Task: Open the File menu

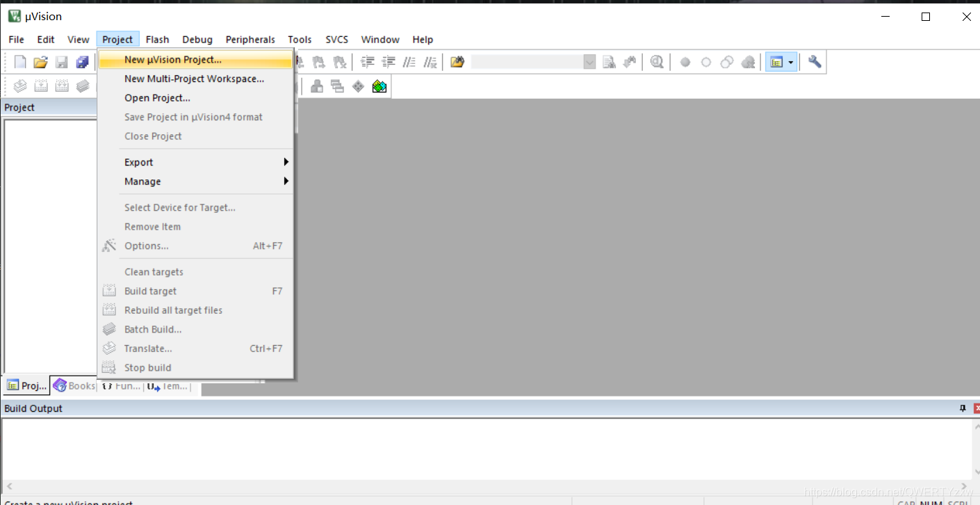Action: 16,40
